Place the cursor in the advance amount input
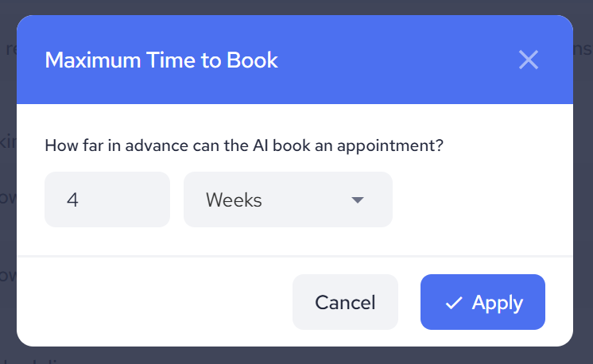593x364 pixels. click(107, 199)
